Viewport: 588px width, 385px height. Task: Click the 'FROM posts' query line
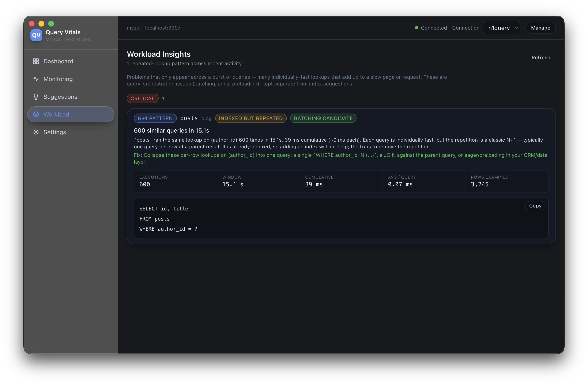(154, 219)
